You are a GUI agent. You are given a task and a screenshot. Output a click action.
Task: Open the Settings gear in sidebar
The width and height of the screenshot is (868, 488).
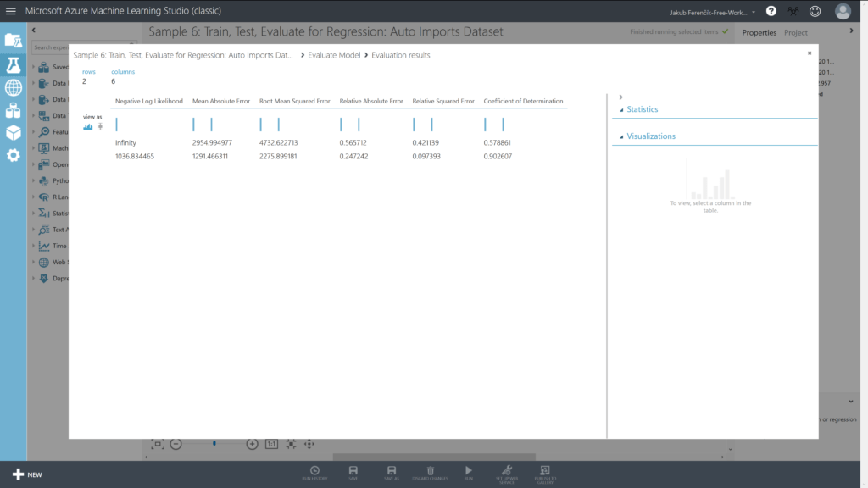click(13, 155)
